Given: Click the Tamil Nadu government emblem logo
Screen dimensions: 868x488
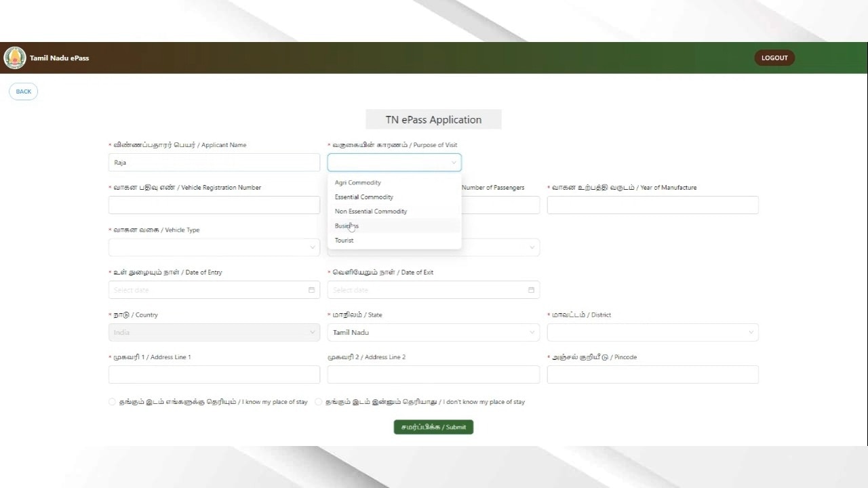Looking at the screenshot, I should coord(15,58).
